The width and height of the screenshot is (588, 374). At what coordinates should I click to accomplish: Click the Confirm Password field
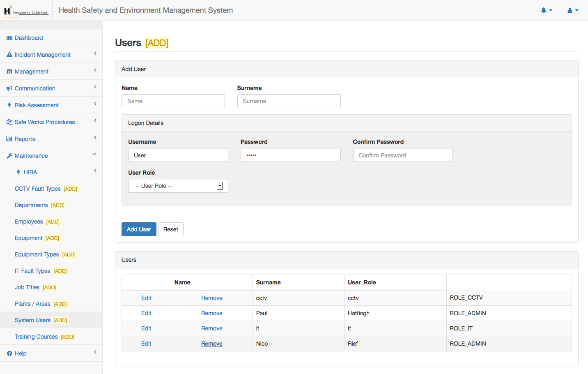[402, 155]
